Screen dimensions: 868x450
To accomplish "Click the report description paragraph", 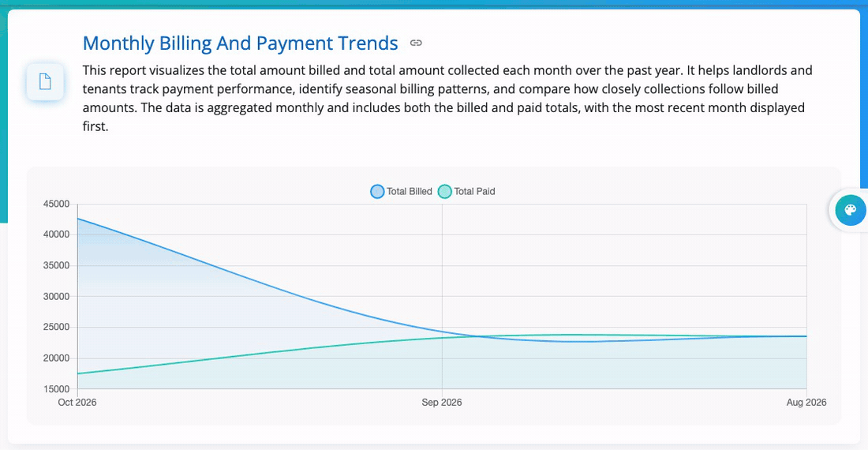I will point(447,99).
